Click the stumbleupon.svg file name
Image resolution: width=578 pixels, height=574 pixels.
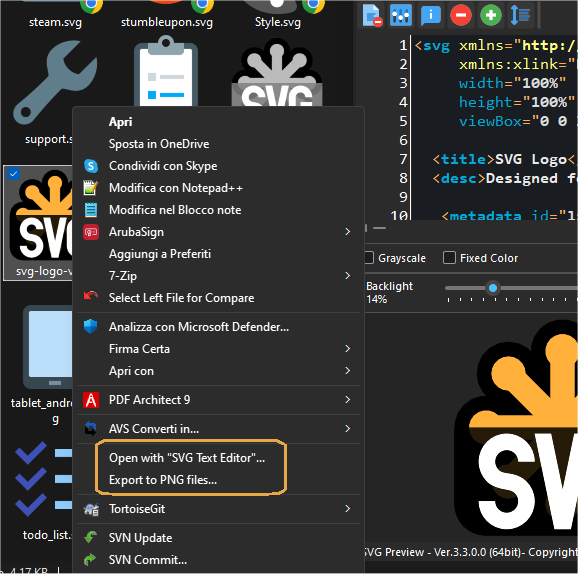point(167,22)
